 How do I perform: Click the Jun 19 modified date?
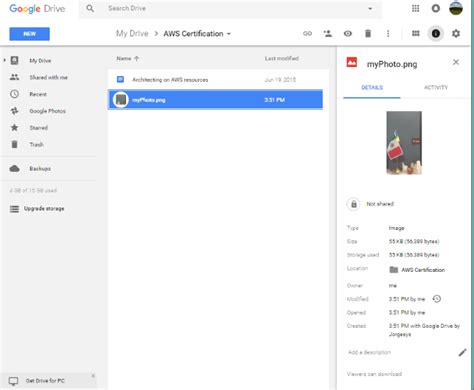280,80
